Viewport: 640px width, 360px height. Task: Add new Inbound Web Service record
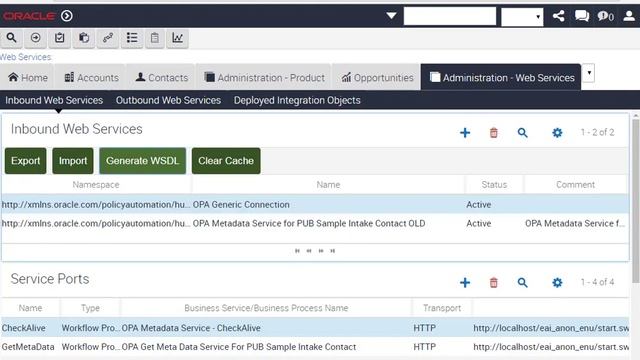pos(465,133)
